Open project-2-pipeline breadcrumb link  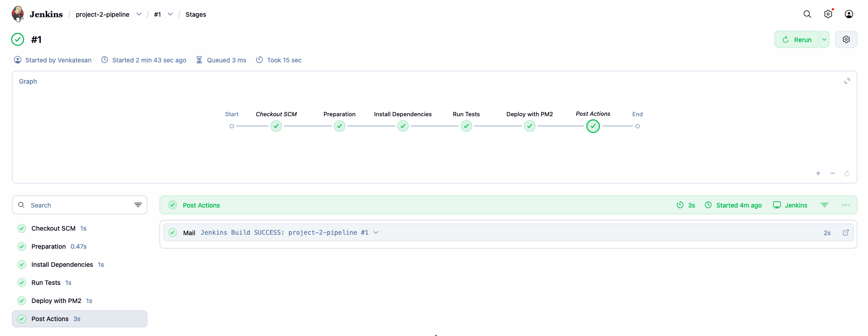(102, 14)
